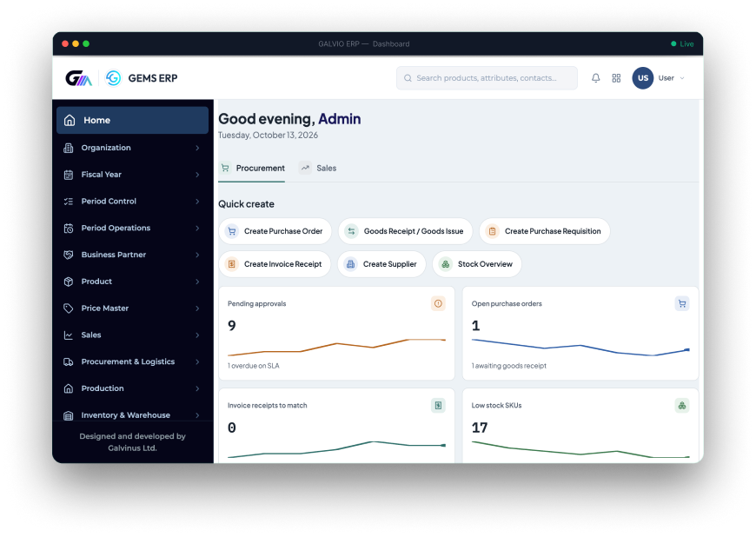Expand the Product chevron
756x537 pixels.
(x=197, y=282)
